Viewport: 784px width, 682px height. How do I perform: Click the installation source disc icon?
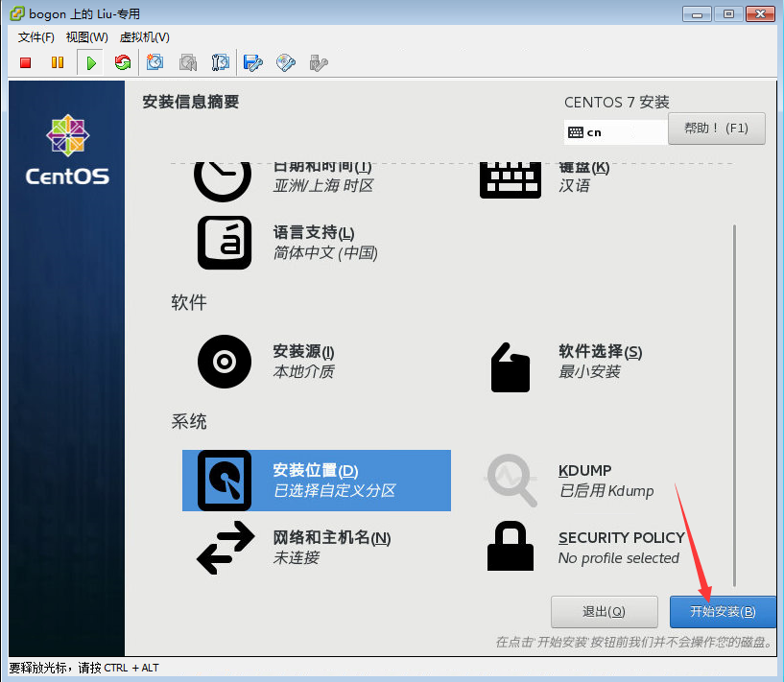[x=225, y=362]
